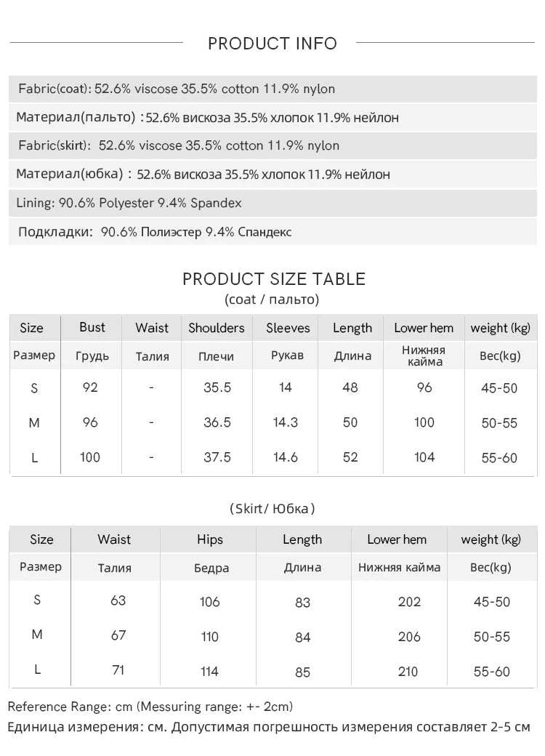Image resolution: width=545 pixels, height=756 pixels.
Task: Click the Подкладки lining row in Russian
Action: click(272, 232)
